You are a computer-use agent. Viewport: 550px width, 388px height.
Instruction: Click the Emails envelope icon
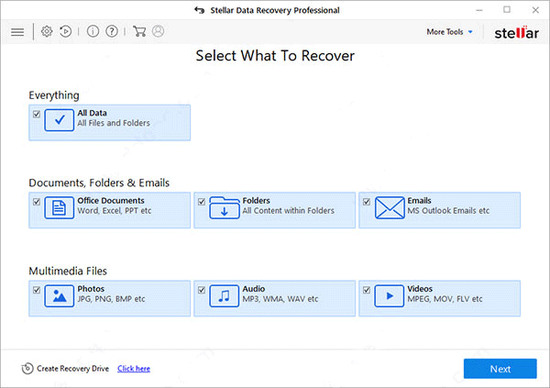coord(389,208)
